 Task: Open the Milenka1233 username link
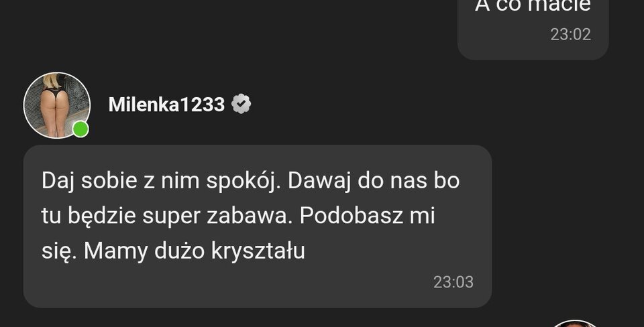pos(166,105)
